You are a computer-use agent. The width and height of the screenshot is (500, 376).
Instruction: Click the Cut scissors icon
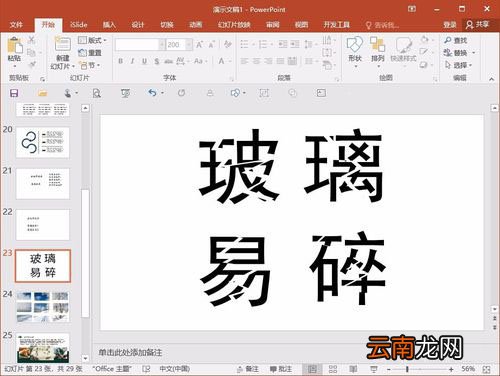tap(31, 40)
